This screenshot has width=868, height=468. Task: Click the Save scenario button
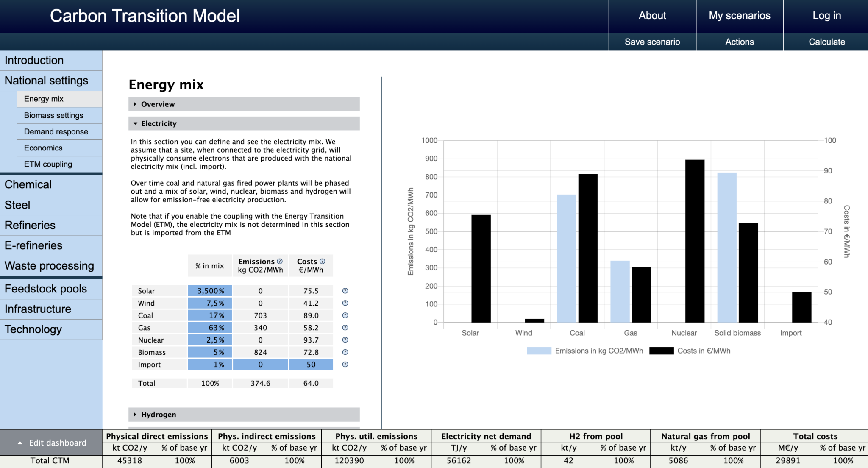652,42
